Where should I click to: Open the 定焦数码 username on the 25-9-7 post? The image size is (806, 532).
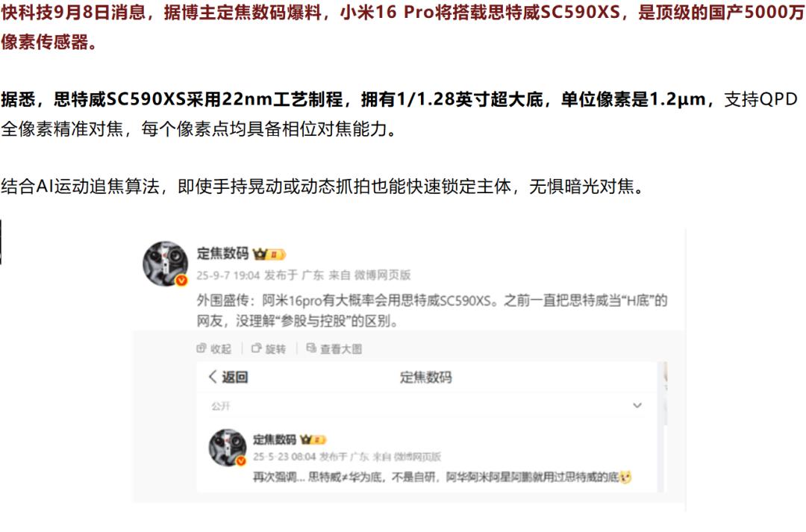[222, 254]
